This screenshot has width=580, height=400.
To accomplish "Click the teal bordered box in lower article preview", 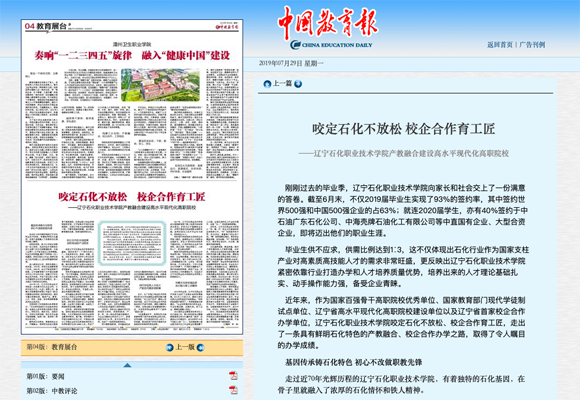I will point(132,243).
